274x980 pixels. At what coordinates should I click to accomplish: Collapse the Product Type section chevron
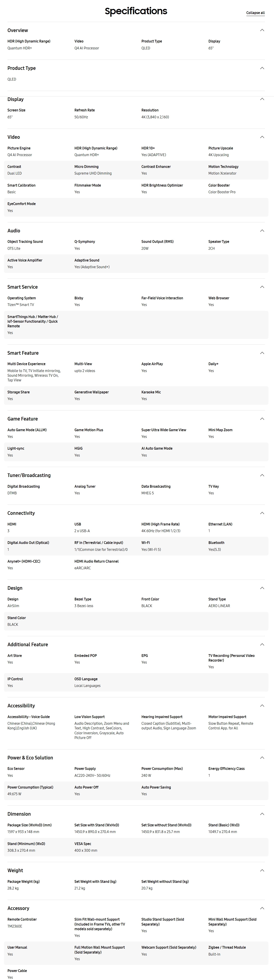[262, 68]
